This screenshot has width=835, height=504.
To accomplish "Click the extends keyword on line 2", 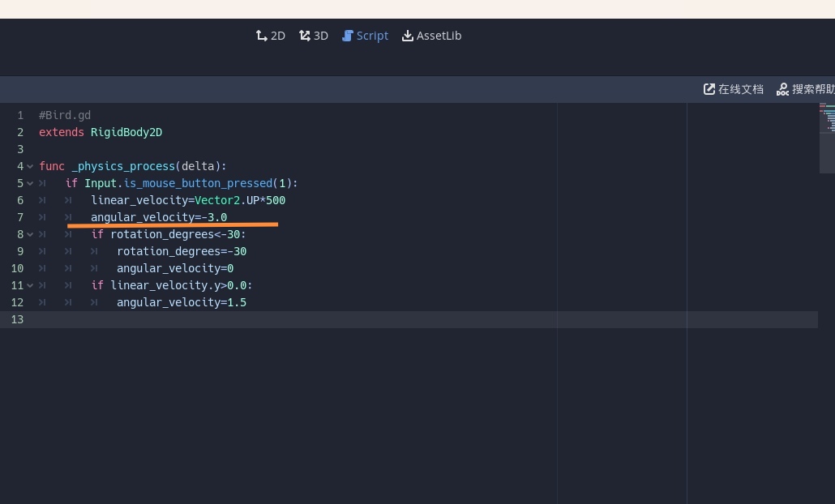I will point(62,133).
